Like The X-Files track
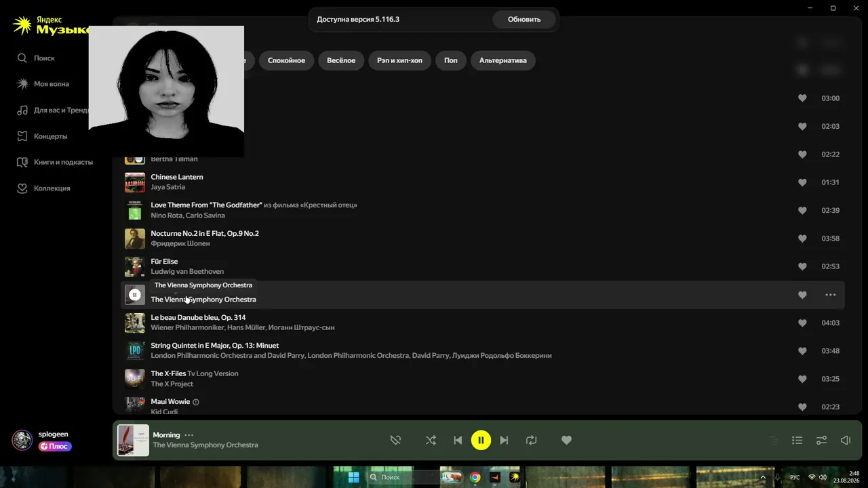This screenshot has width=868, height=488. tap(802, 379)
